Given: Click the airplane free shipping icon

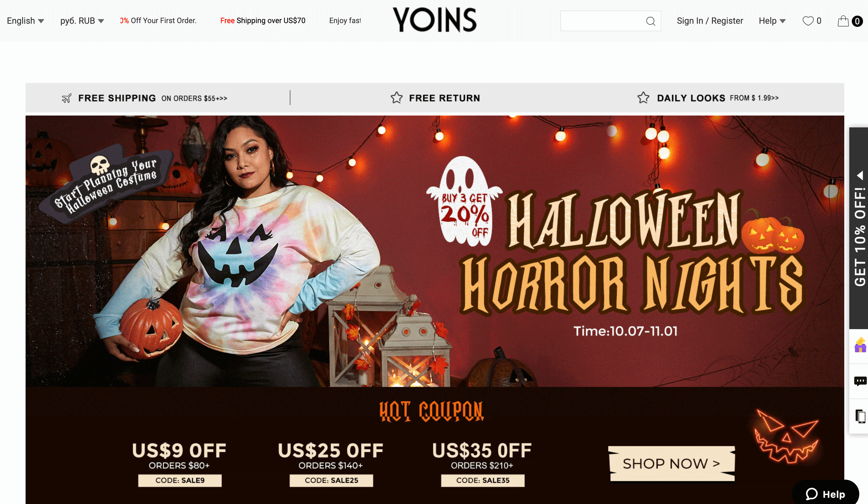Looking at the screenshot, I should 66,98.
